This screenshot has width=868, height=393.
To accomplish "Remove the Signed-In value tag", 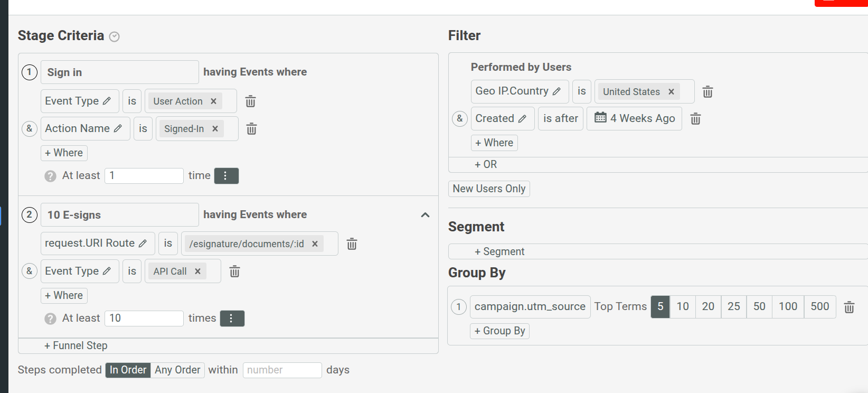I will [215, 129].
